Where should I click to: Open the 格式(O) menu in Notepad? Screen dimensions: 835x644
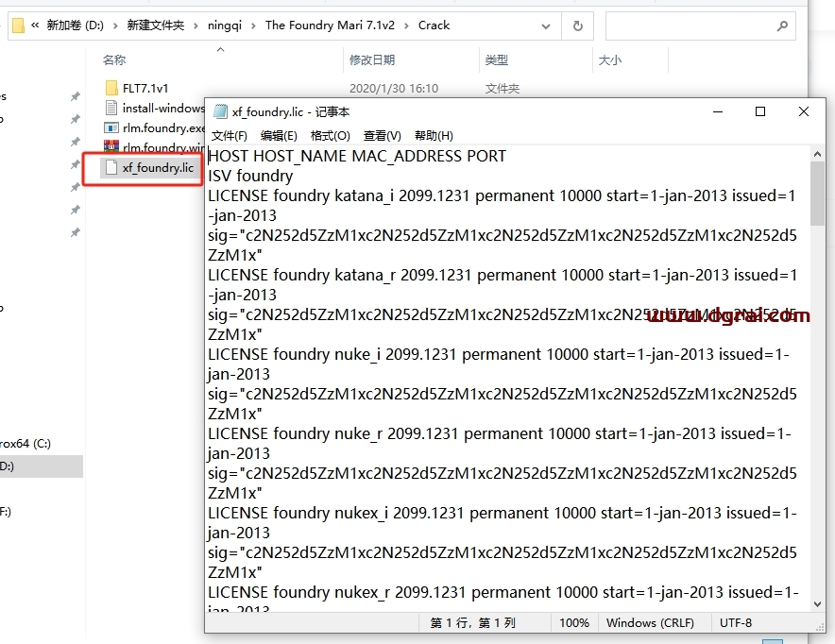point(331,136)
